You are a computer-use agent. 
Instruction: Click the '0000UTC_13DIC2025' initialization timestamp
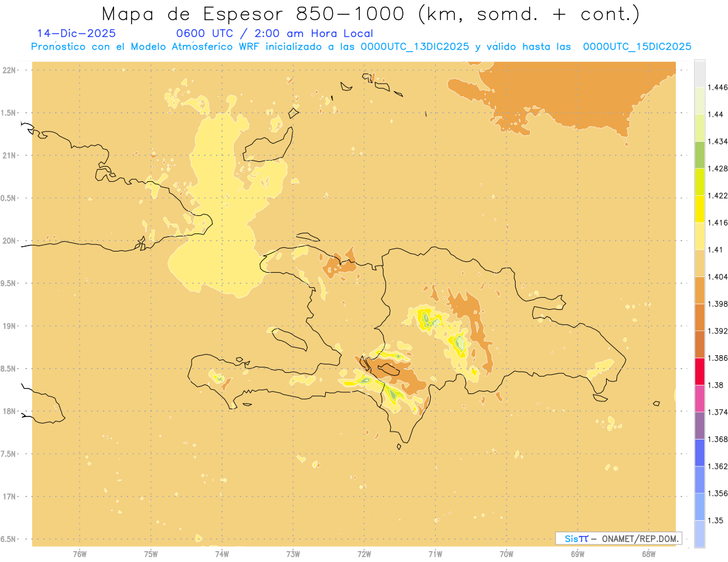[414, 47]
